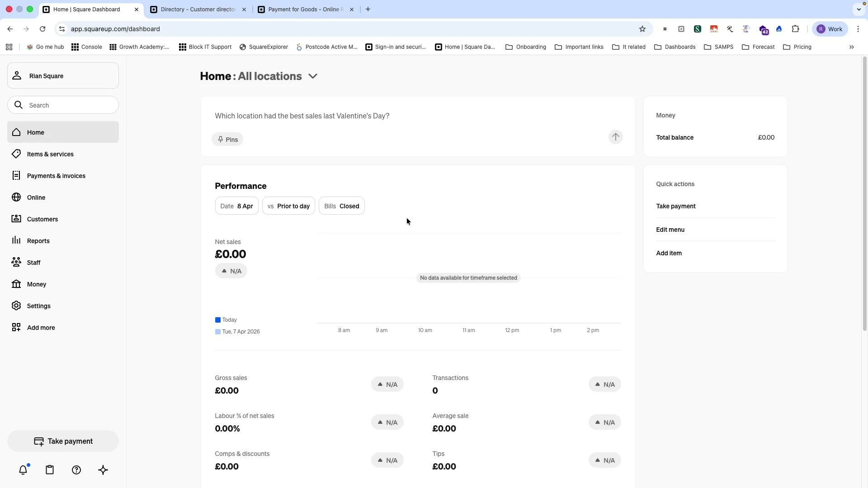Screen dimensions: 868x488
Task: Reload the page with the refresh icon
Action: coord(42,29)
